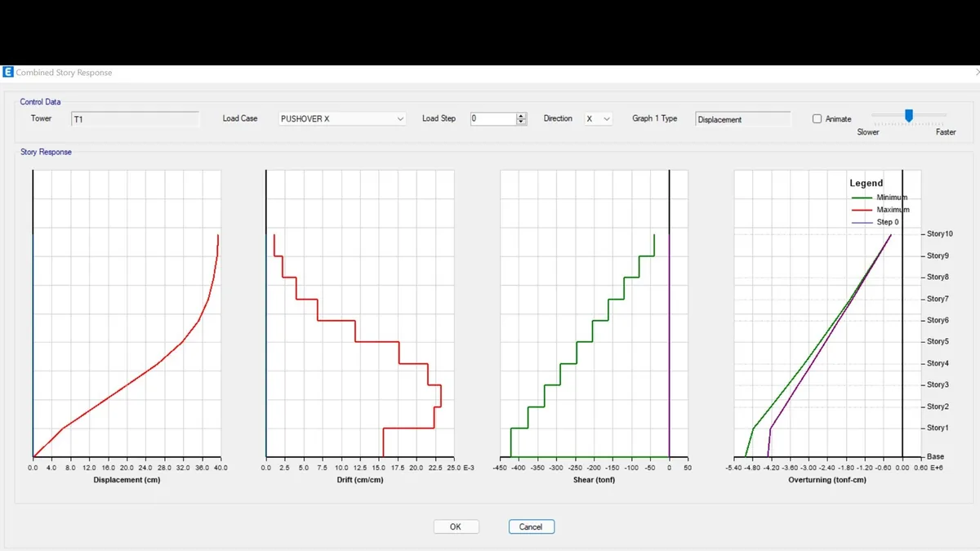The image size is (980, 551).
Task: Click the Minimum legend entry
Action: tap(880, 198)
